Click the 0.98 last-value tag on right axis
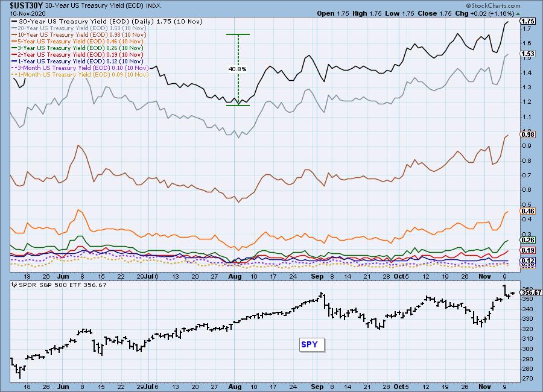Image resolution: width=543 pixels, height=392 pixels. click(528, 134)
